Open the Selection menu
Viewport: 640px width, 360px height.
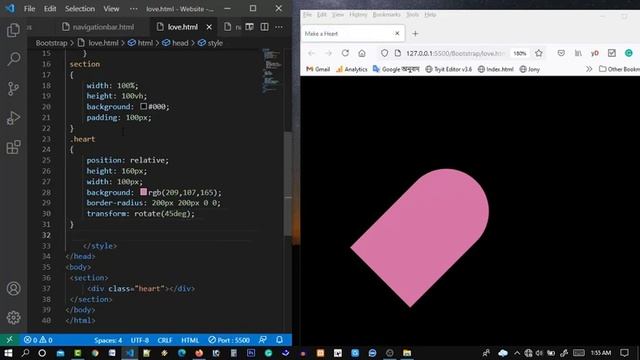[x=80, y=9]
